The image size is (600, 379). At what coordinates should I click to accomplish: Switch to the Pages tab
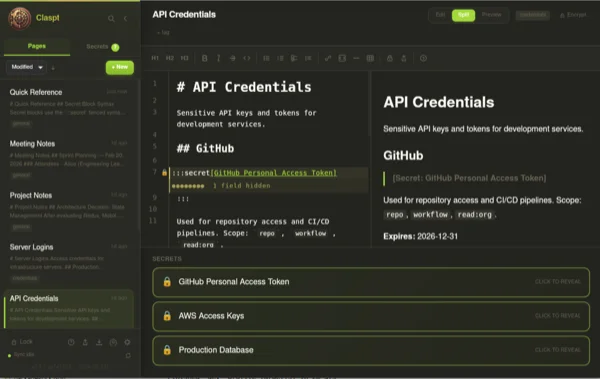(x=37, y=46)
